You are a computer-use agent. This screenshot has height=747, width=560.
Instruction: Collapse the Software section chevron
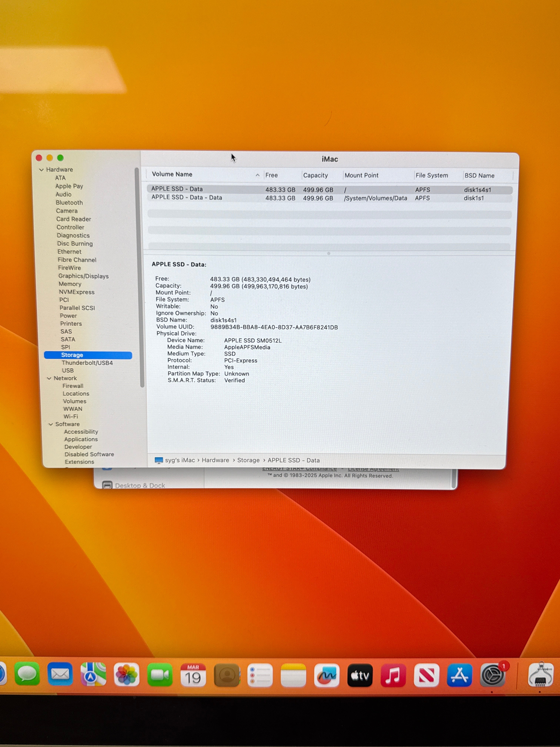pos(51,424)
